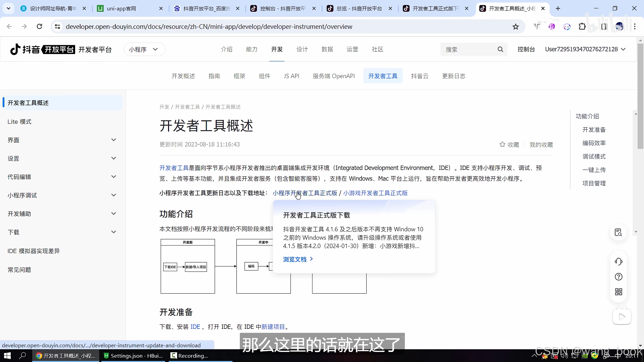644x362 pixels.
Task: Select the 指南 sub tab
Action: (x=214, y=76)
